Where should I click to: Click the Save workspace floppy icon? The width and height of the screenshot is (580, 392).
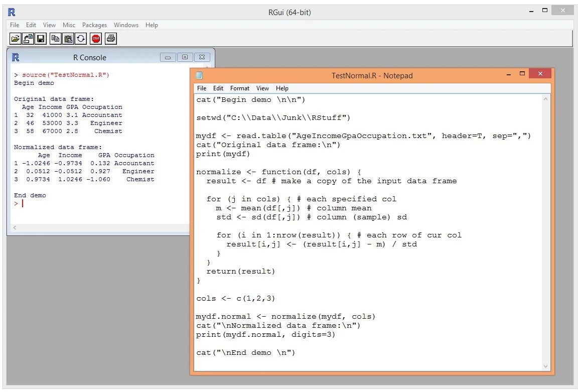pos(41,39)
